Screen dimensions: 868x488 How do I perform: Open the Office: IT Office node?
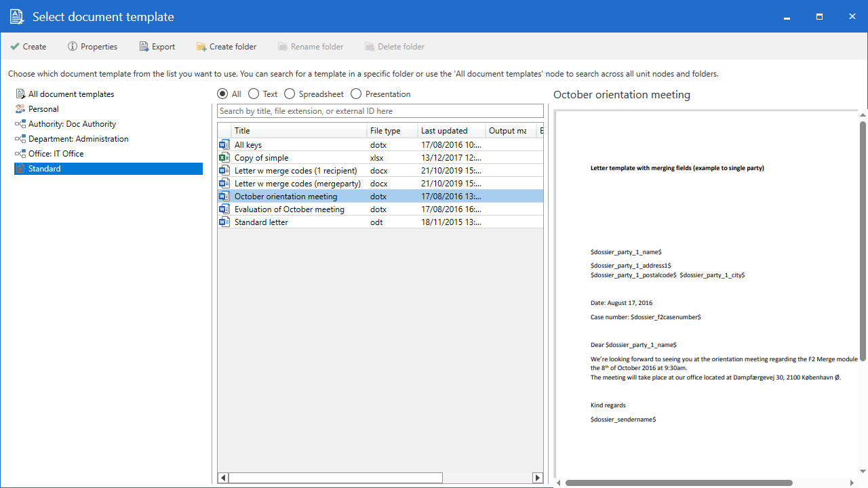click(x=56, y=154)
